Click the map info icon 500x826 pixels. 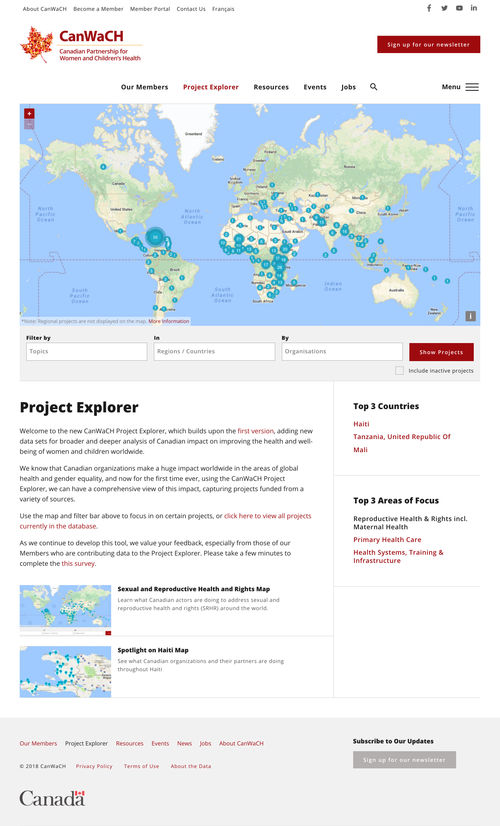(x=470, y=316)
